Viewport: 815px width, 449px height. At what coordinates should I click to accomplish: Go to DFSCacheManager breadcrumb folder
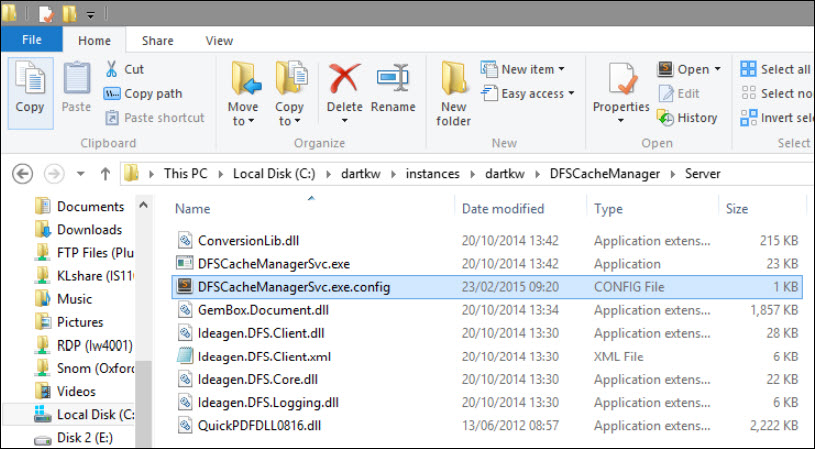click(605, 174)
